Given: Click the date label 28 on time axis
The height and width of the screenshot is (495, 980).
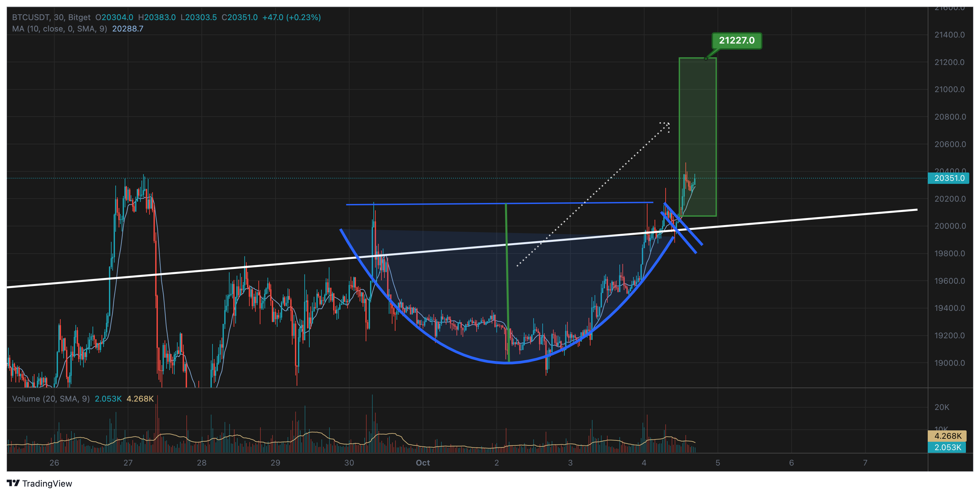Looking at the screenshot, I should (202, 463).
